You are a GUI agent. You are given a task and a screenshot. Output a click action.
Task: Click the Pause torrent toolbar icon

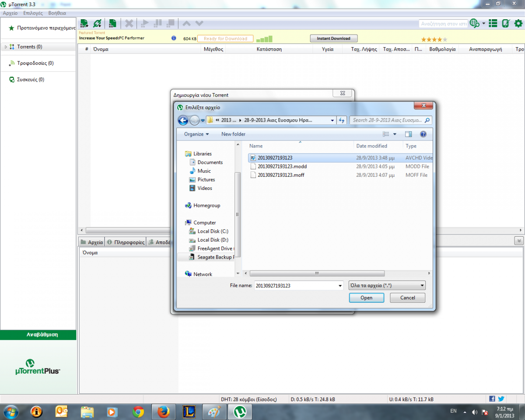(158, 23)
